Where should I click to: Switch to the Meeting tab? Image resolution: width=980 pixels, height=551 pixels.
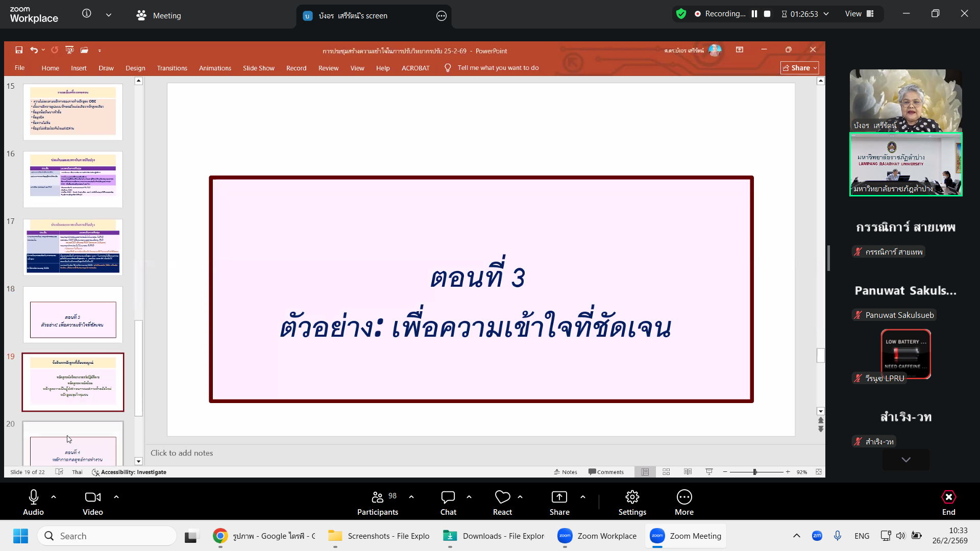point(159,15)
